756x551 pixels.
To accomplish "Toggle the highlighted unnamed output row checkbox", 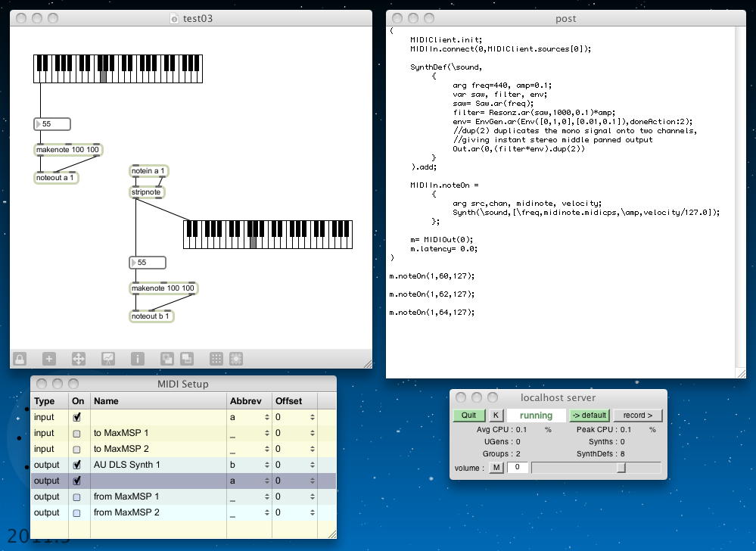I will point(76,481).
